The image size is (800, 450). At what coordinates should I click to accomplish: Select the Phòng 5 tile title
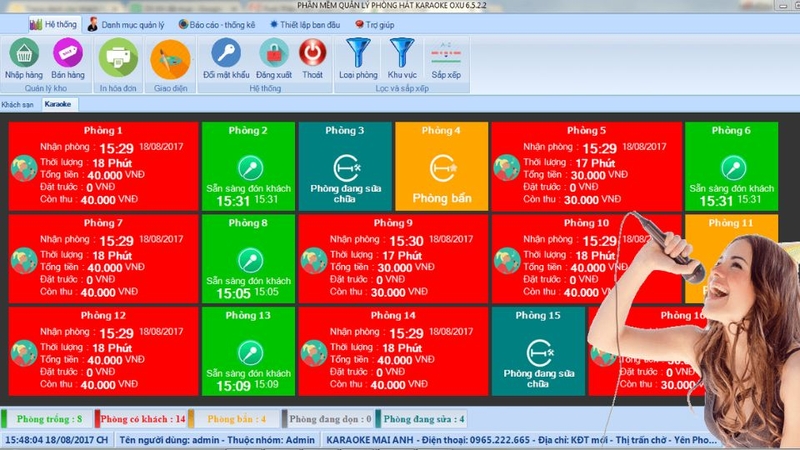(586, 131)
